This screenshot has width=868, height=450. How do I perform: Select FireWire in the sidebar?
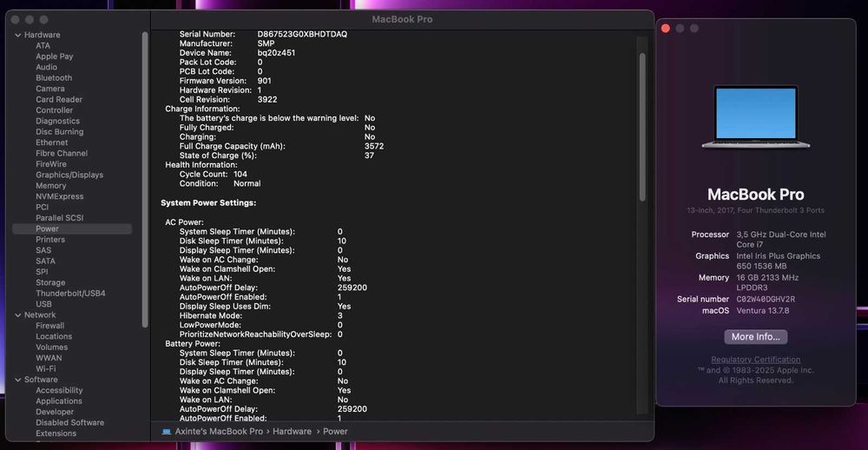pos(51,164)
